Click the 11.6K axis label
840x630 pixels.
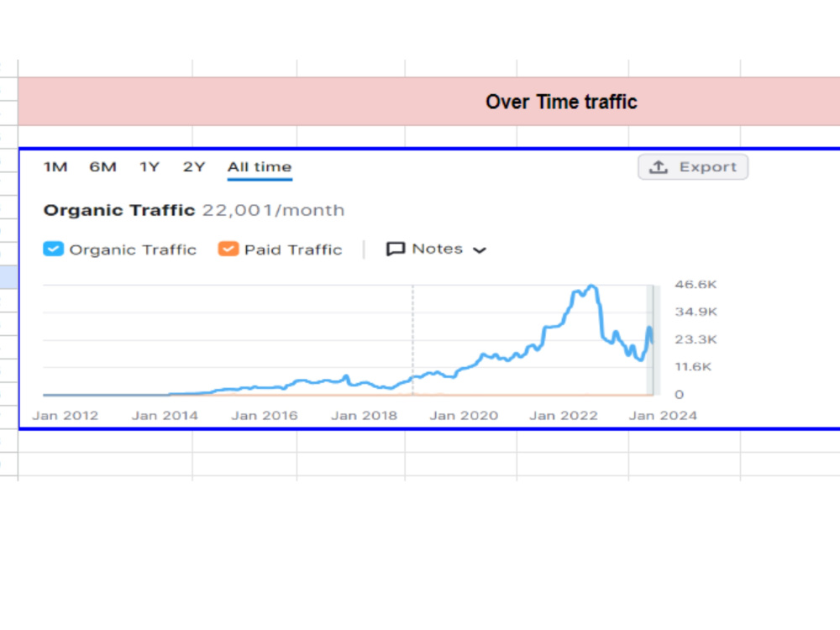click(x=693, y=367)
